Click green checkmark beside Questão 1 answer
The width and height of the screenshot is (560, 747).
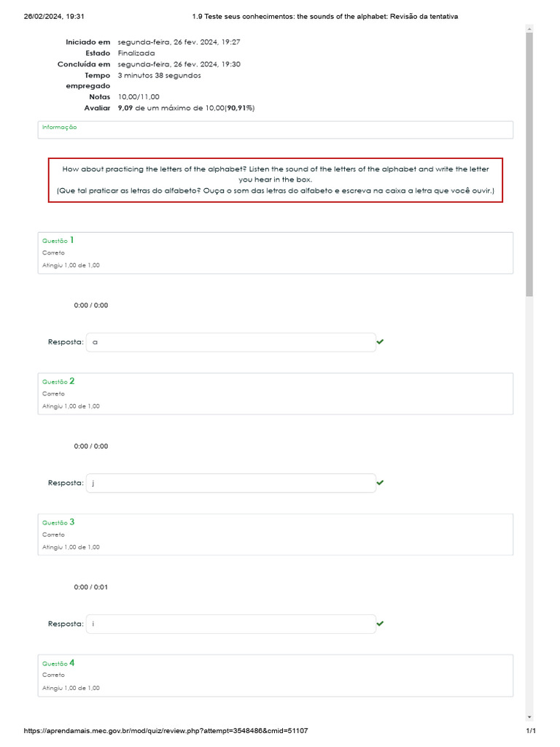380,341
